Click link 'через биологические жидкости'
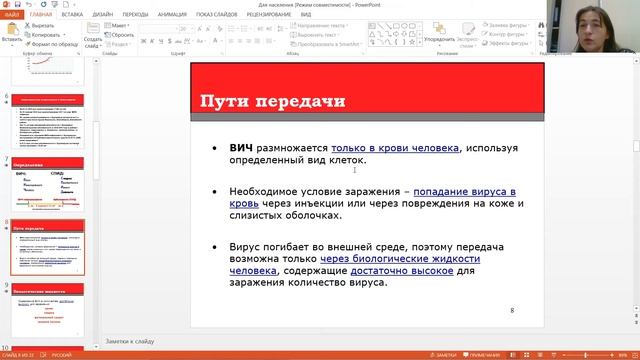Viewport: 640px width, 360px height. (x=400, y=259)
